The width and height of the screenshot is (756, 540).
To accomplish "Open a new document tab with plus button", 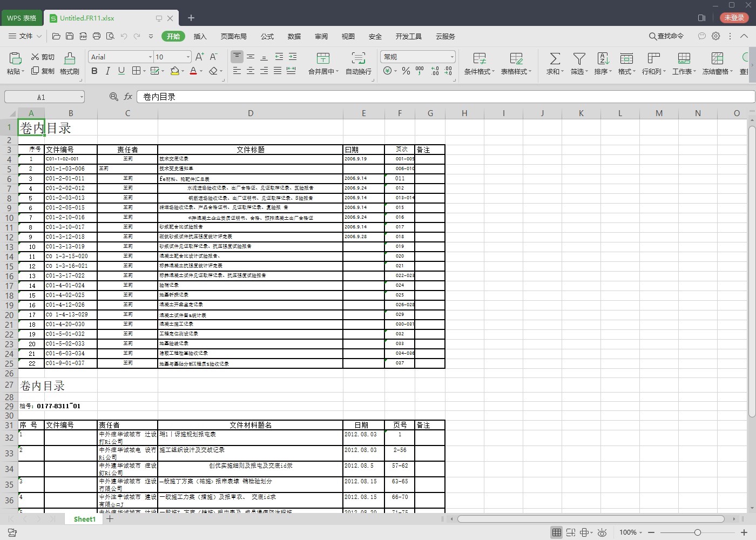I will [x=191, y=18].
